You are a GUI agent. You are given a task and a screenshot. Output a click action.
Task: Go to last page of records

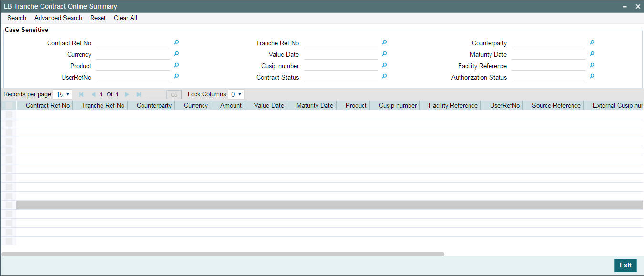(x=139, y=94)
